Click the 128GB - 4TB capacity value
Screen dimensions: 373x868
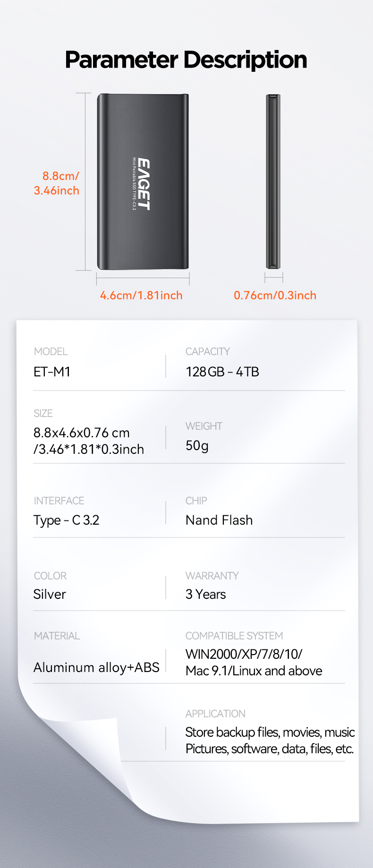[x=222, y=372]
